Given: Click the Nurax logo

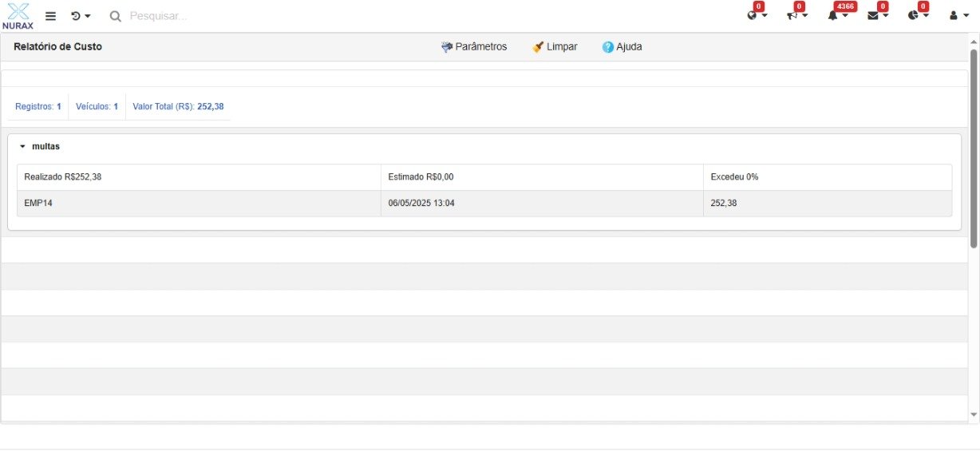Looking at the screenshot, I should click(x=18, y=15).
